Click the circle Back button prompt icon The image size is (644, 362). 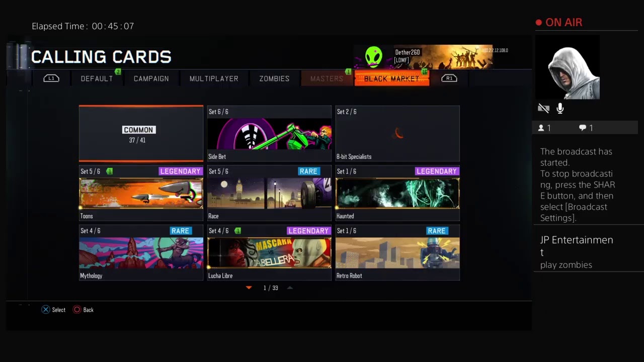(77, 310)
